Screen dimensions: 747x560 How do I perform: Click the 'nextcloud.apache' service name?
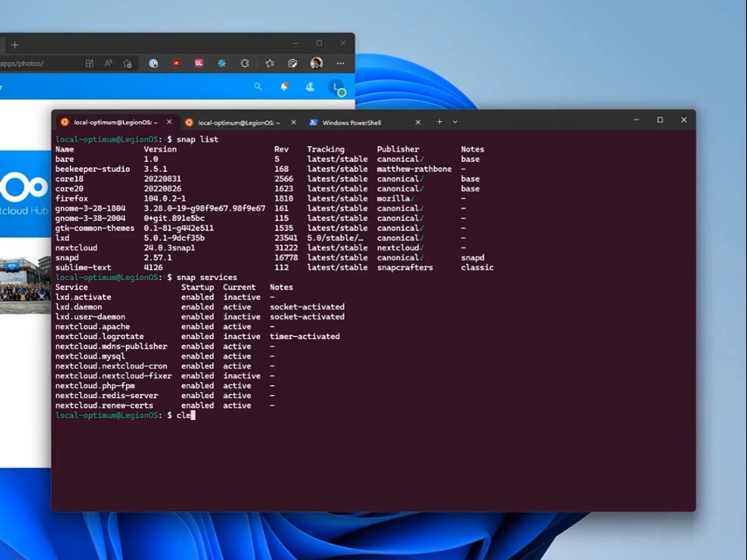pyautogui.click(x=93, y=327)
